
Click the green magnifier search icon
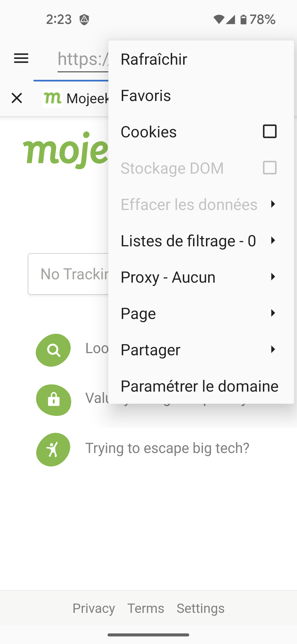click(53, 350)
